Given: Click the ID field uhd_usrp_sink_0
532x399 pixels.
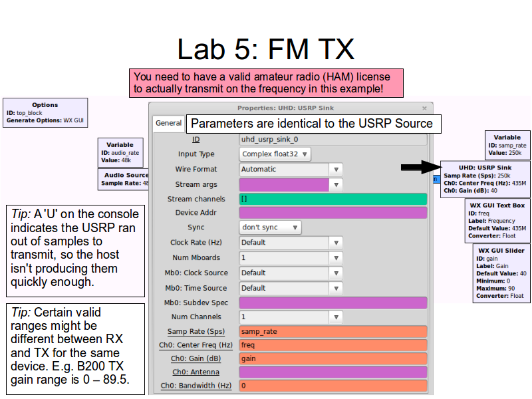Looking at the screenshot, I should tap(332, 140).
